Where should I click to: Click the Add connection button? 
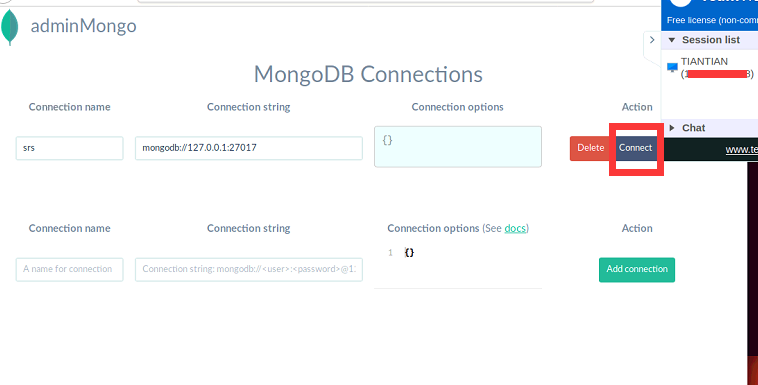[637, 269]
